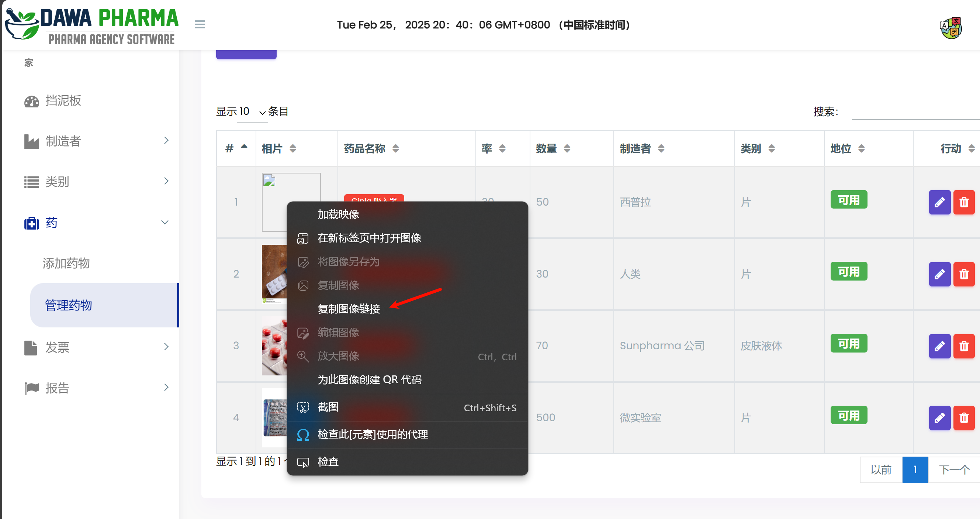
Task: Click the factory icon beside 制造者
Action: click(x=32, y=141)
